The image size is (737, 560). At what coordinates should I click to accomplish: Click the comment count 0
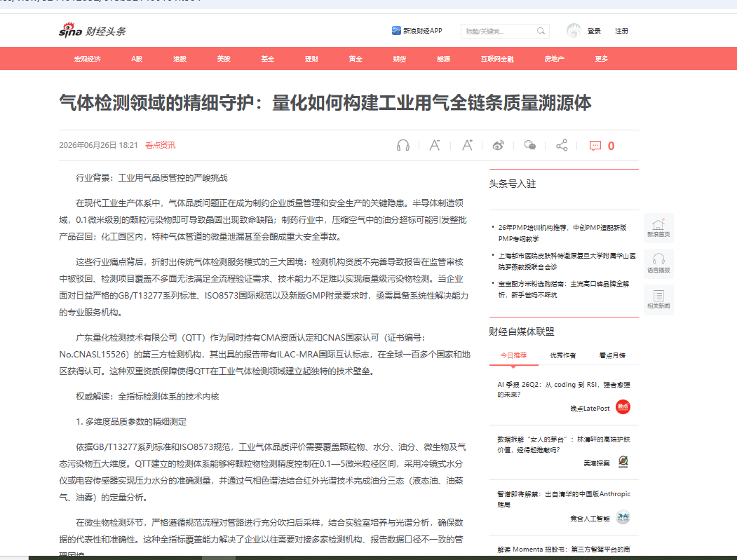pyautogui.click(x=611, y=146)
